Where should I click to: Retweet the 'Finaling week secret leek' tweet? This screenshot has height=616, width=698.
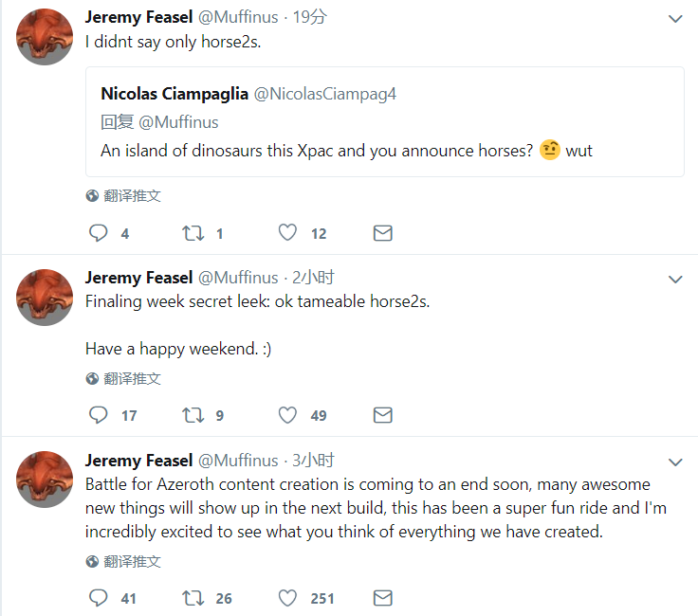tap(193, 415)
